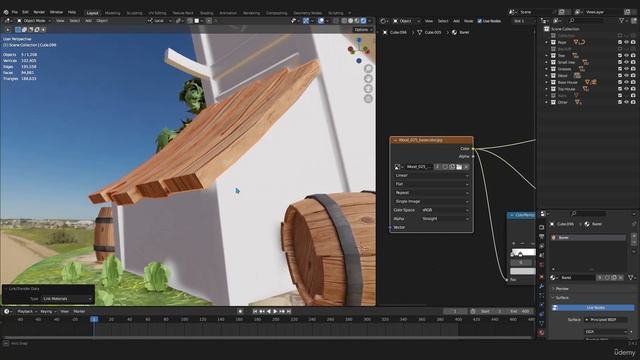Click ColorRamp gradient bar
The image size is (640, 360).
click(524, 253)
